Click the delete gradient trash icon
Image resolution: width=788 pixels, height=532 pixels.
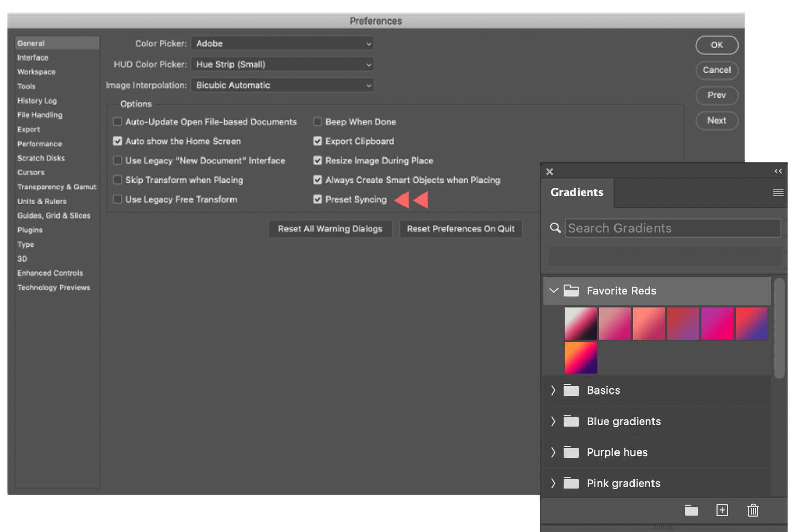(x=753, y=510)
